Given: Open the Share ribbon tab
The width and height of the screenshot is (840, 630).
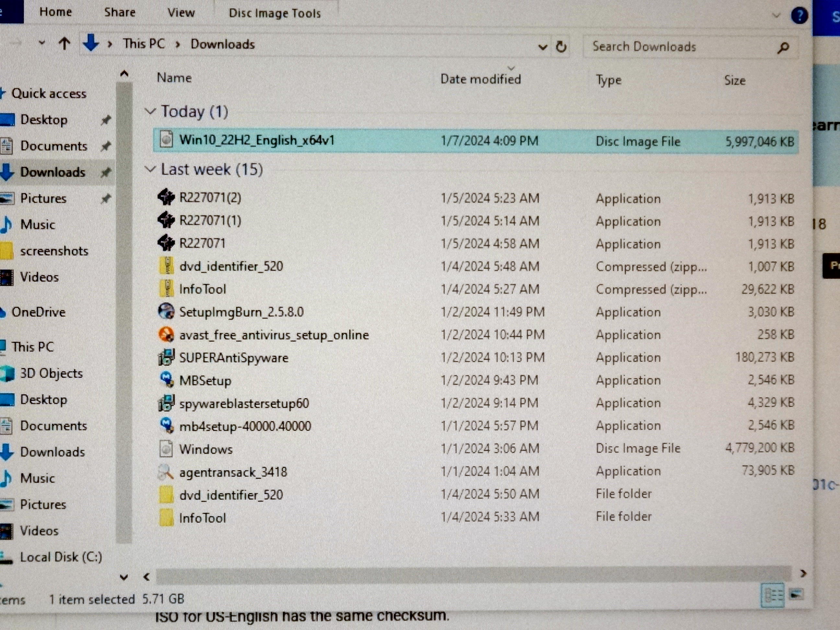Looking at the screenshot, I should click(120, 12).
